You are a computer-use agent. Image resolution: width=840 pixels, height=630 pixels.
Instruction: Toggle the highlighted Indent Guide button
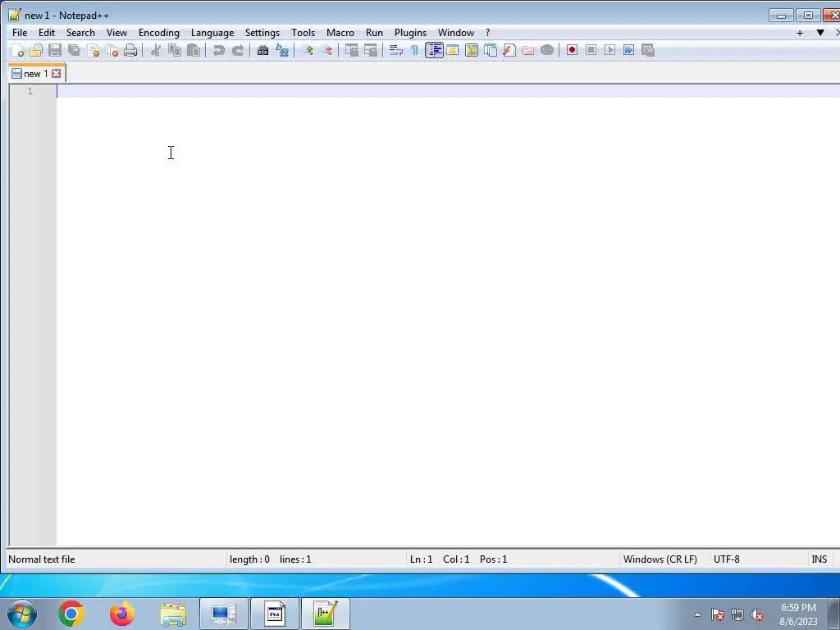tap(434, 50)
